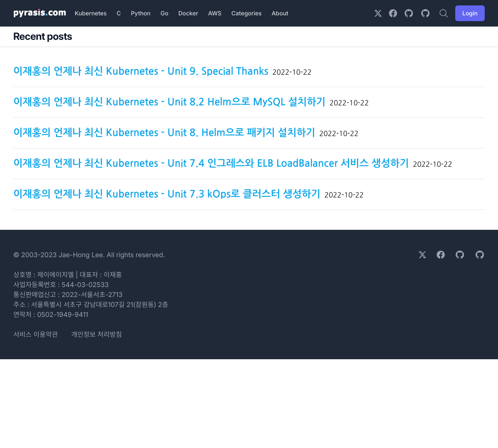The image size is (498, 448).
Task: Open the AWS nav menu item
Action: tap(215, 13)
